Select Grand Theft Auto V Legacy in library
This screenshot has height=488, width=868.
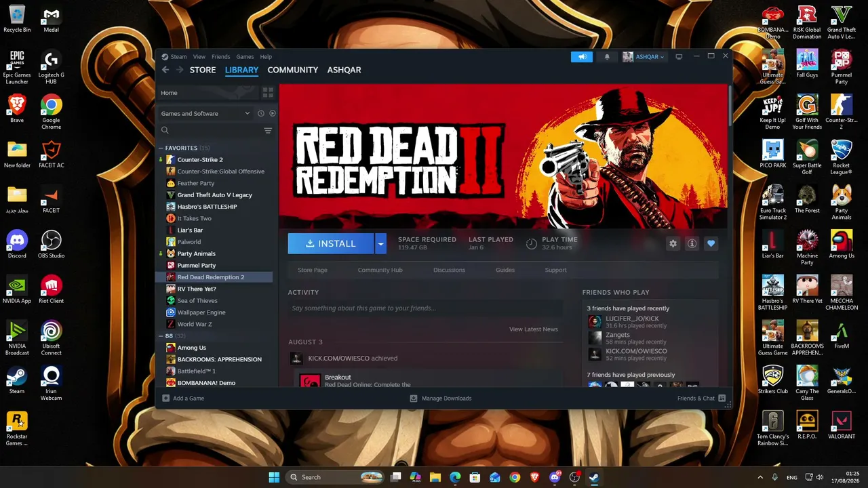tap(215, 195)
